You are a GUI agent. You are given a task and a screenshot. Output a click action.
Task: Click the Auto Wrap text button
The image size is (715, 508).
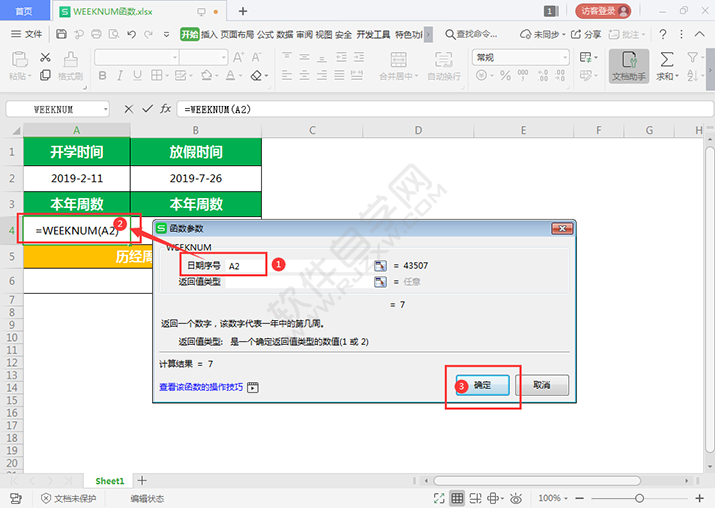pyautogui.click(x=444, y=66)
